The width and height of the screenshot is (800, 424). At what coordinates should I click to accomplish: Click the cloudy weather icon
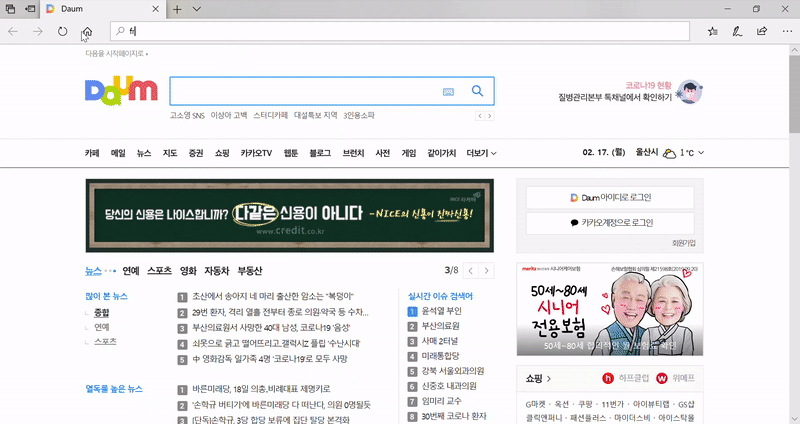tap(669, 153)
